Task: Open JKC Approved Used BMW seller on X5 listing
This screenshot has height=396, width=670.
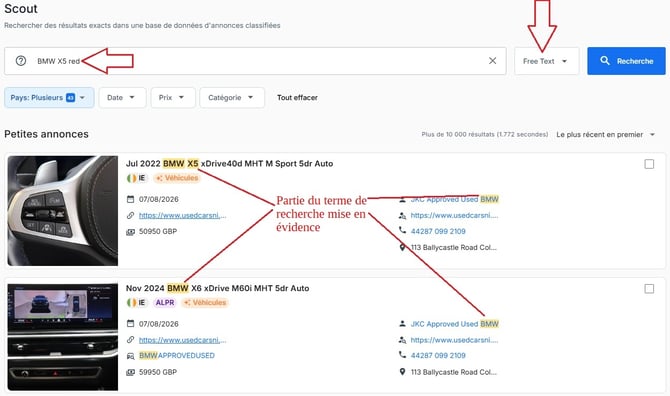Action: pos(455,199)
